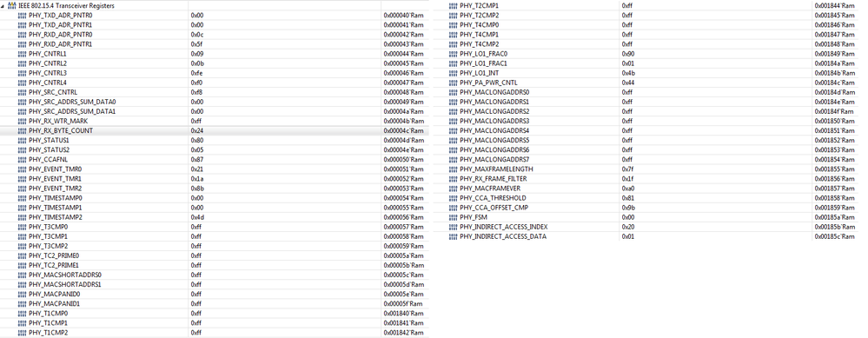Click the register icon beside PHY_EVENT_TMR0
This screenshot has height=338, width=868.
(22, 169)
